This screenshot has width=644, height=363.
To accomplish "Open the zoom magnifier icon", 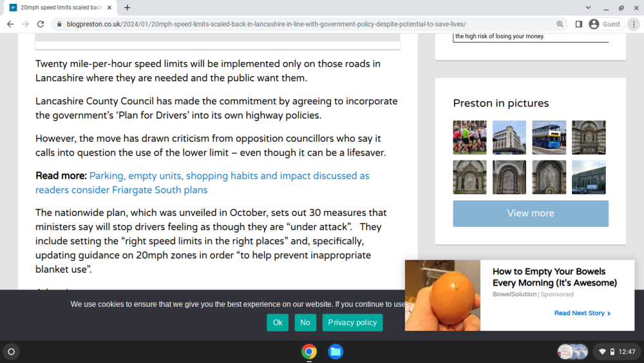I will pyautogui.click(x=560, y=25).
